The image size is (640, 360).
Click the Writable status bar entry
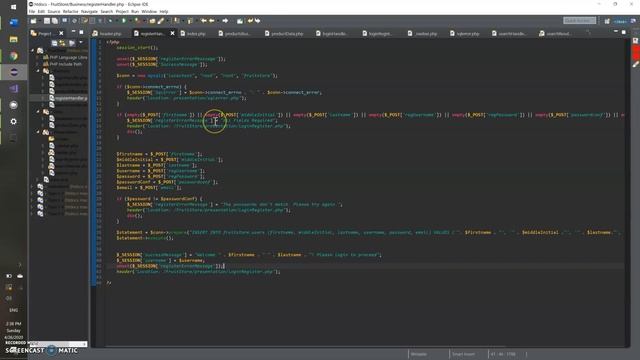point(419,354)
